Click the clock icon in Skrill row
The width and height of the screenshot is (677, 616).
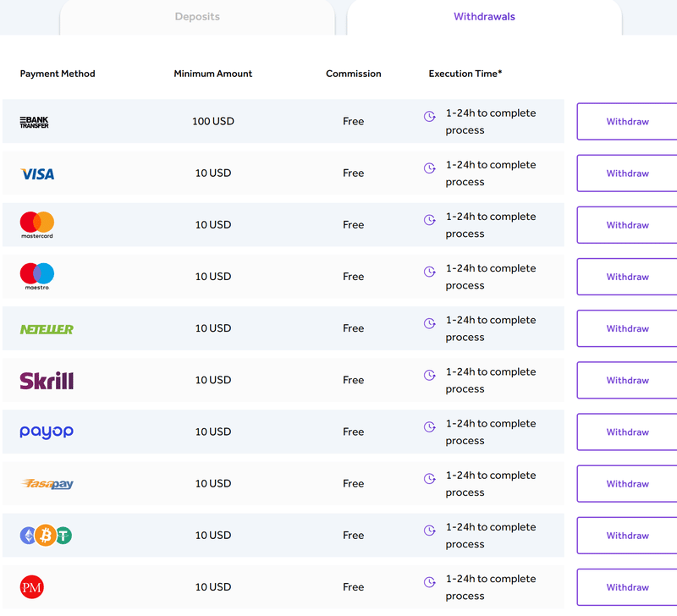[x=430, y=375]
